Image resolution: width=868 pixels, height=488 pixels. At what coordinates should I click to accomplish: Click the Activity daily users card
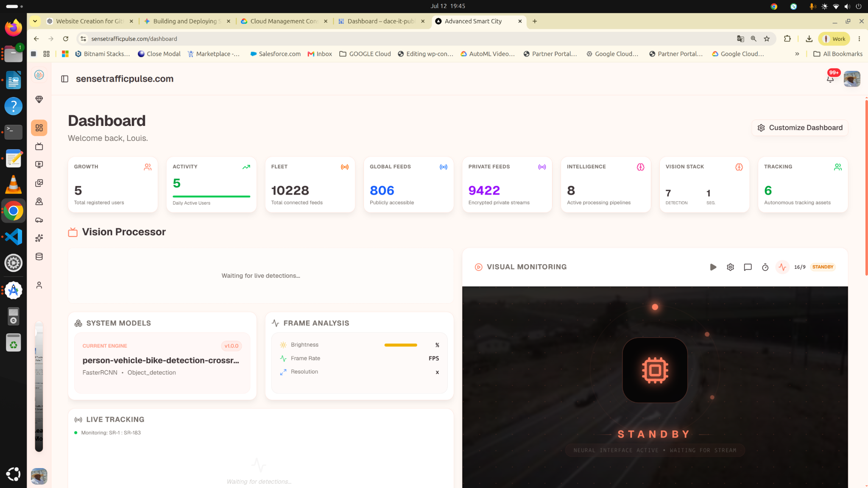211,184
